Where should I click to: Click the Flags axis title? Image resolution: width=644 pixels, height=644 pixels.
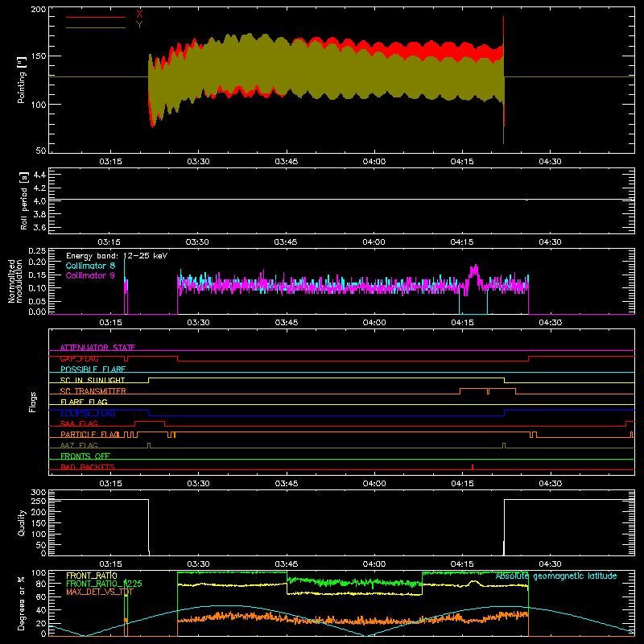pos(32,402)
